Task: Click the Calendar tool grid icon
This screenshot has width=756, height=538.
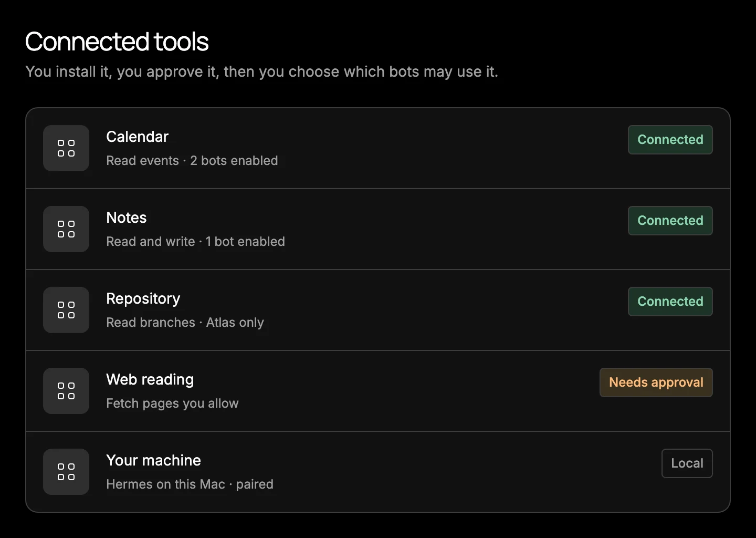Action: [66, 148]
